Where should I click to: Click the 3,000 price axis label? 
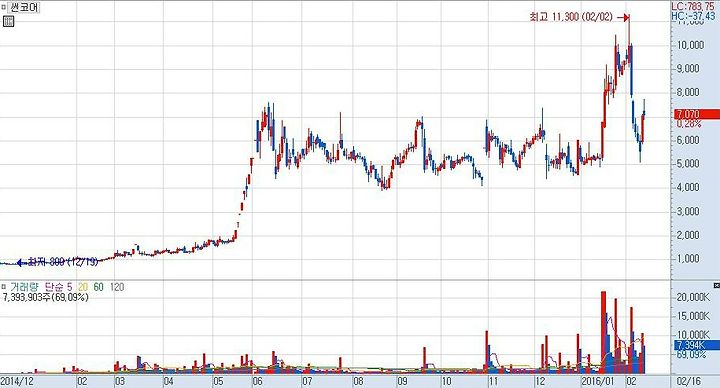click(688, 211)
